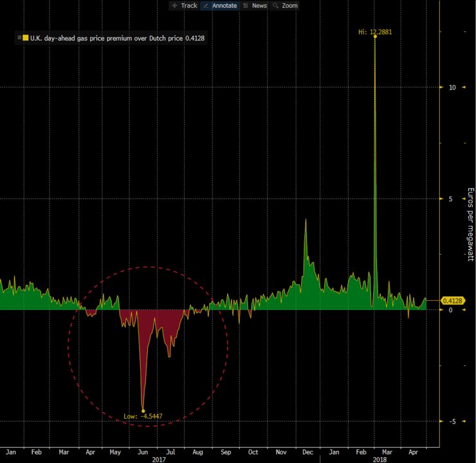Open the News toolbar option
The height and width of the screenshot is (463, 476).
[x=255, y=5]
